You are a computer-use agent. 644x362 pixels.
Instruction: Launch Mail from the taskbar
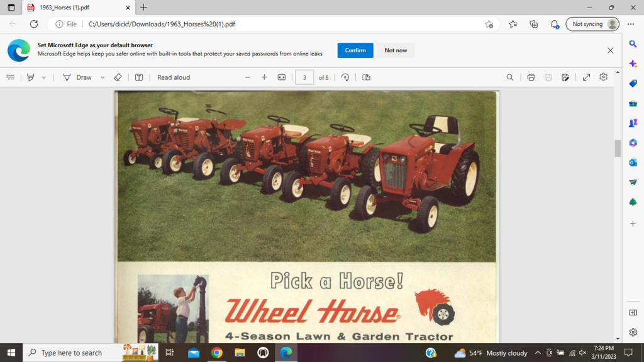click(x=194, y=353)
